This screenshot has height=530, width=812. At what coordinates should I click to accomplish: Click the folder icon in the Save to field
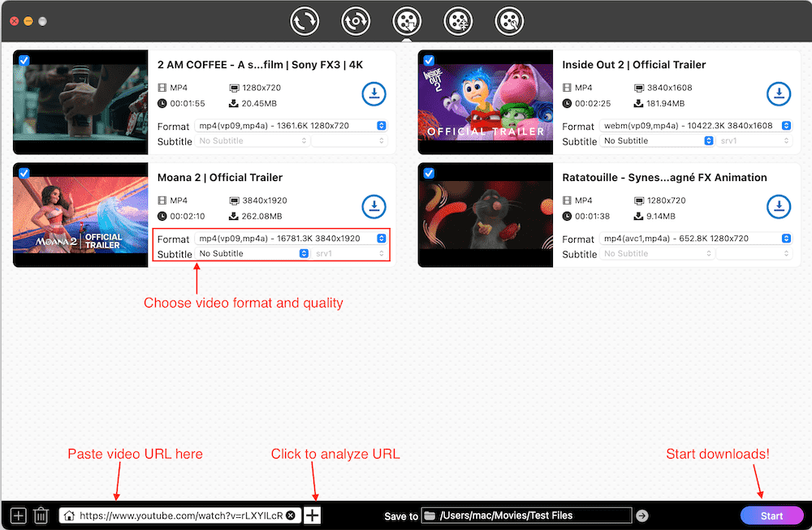[428, 515]
